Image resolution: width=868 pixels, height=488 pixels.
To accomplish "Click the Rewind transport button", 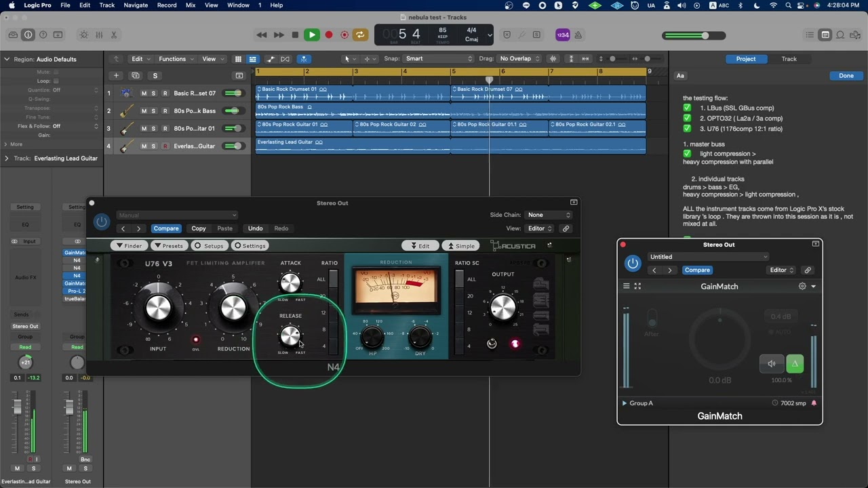I will coord(262,35).
